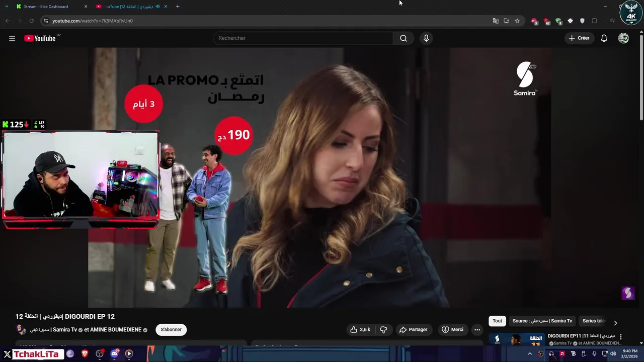The width and height of the screenshot is (644, 362).
Task: Open options for DIGOURDI EP11 suggestion
Action: click(x=621, y=337)
